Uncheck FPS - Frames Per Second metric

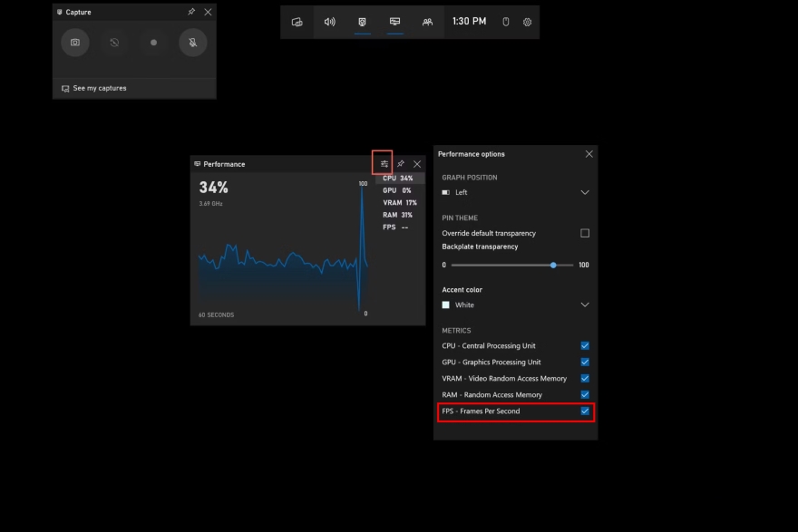585,411
